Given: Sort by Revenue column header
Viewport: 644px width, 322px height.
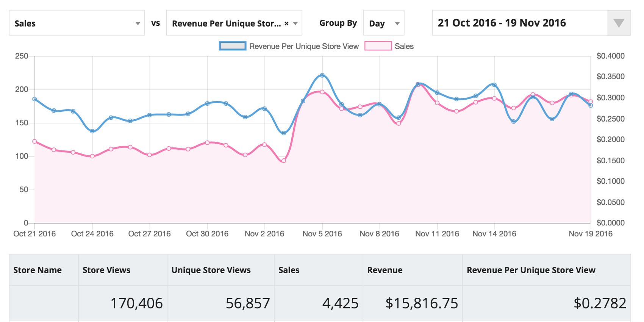Looking at the screenshot, I should (385, 270).
